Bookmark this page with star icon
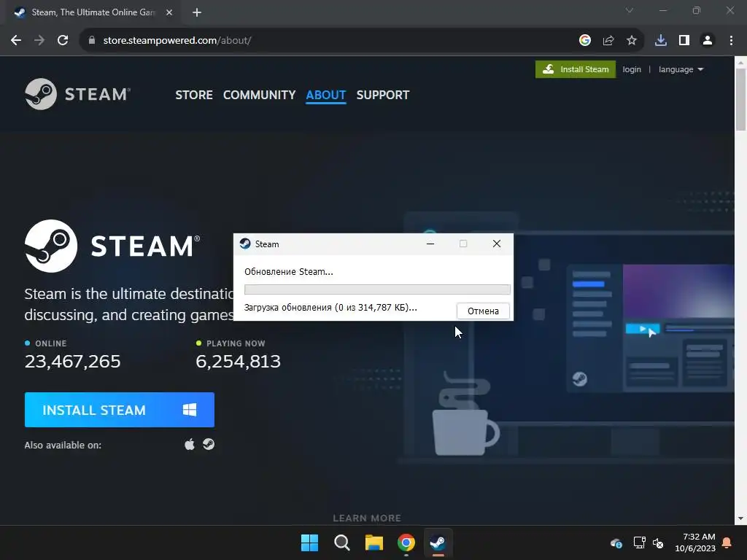This screenshot has height=560, width=747. click(x=632, y=41)
